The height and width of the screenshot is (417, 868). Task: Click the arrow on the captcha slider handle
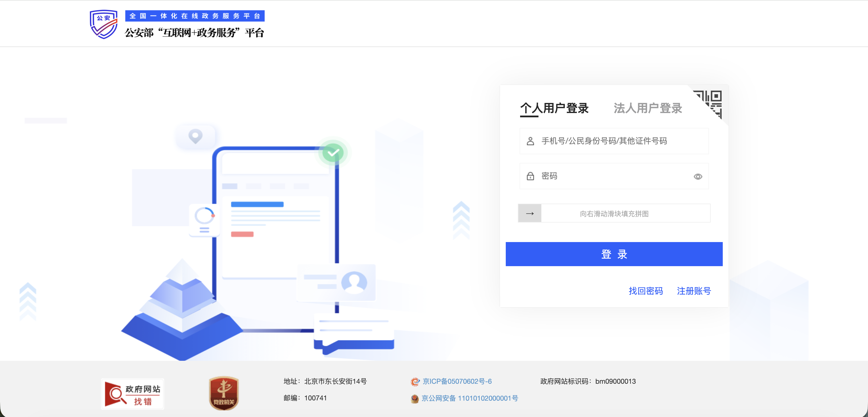pyautogui.click(x=530, y=213)
